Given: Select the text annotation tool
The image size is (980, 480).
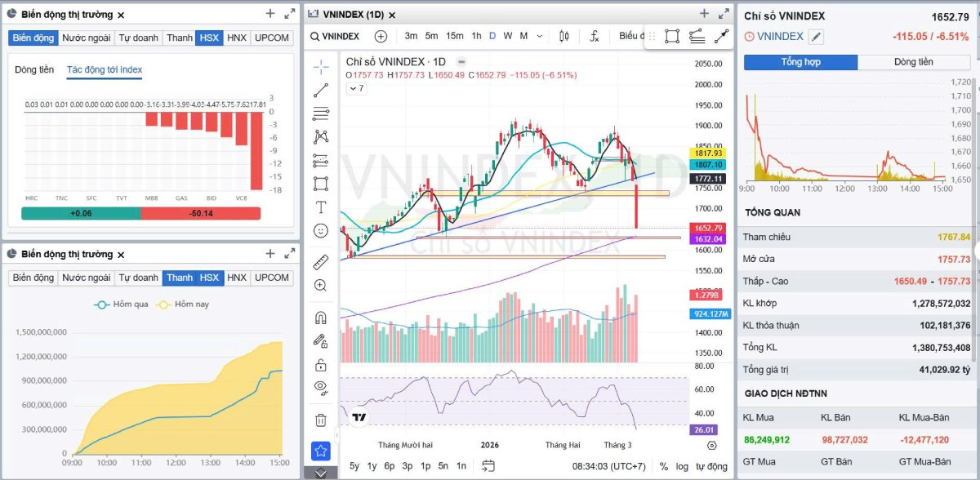Looking at the screenshot, I should tap(321, 207).
